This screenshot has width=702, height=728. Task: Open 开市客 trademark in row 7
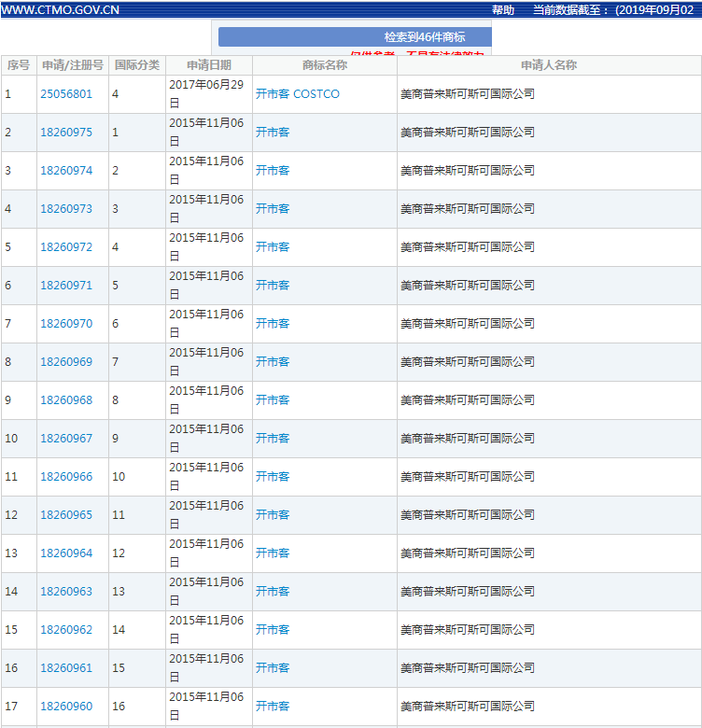tap(273, 324)
